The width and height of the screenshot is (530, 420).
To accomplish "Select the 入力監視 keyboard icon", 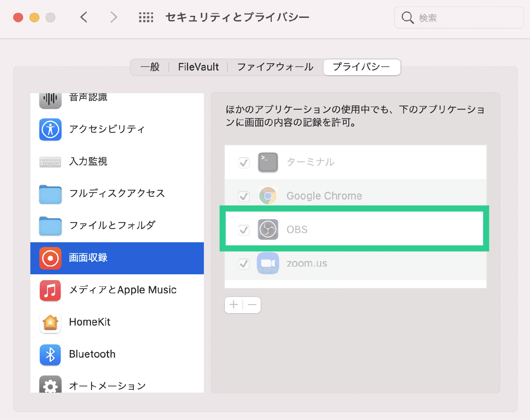I will (50, 162).
